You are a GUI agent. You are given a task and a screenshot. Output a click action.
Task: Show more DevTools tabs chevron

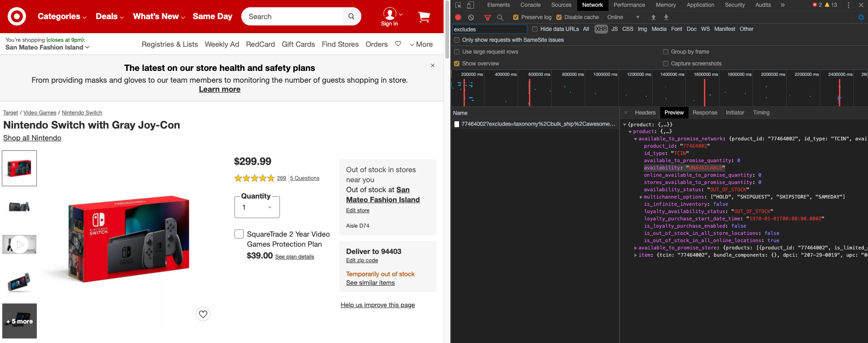coord(783,5)
